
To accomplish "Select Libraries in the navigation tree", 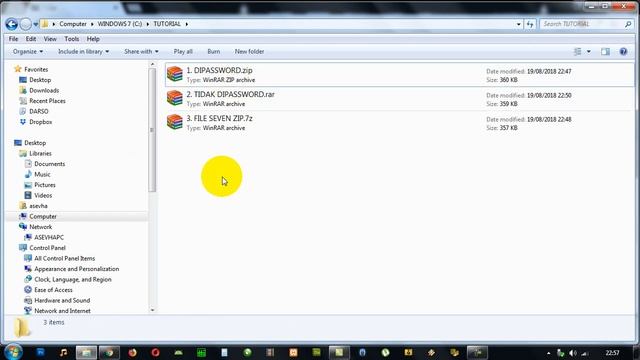I will tap(40, 153).
